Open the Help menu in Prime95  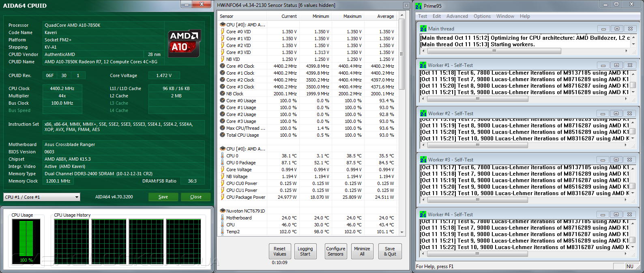[525, 16]
